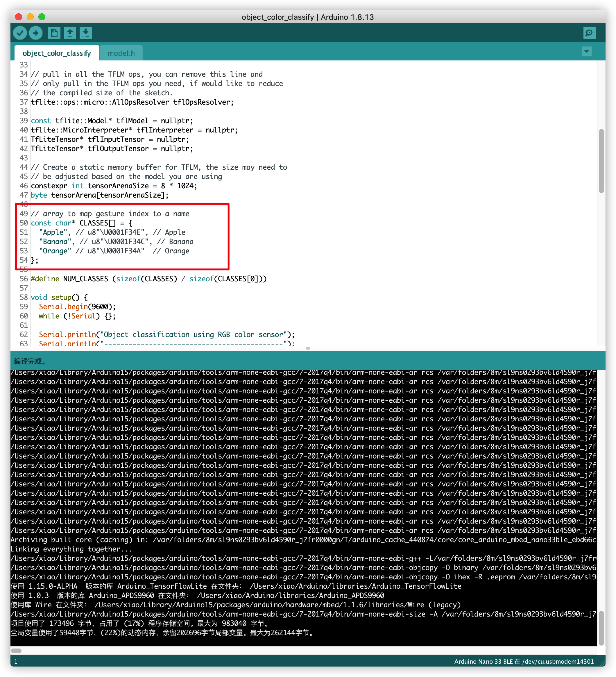Expand the tab options dropdown arrow

[x=586, y=52]
